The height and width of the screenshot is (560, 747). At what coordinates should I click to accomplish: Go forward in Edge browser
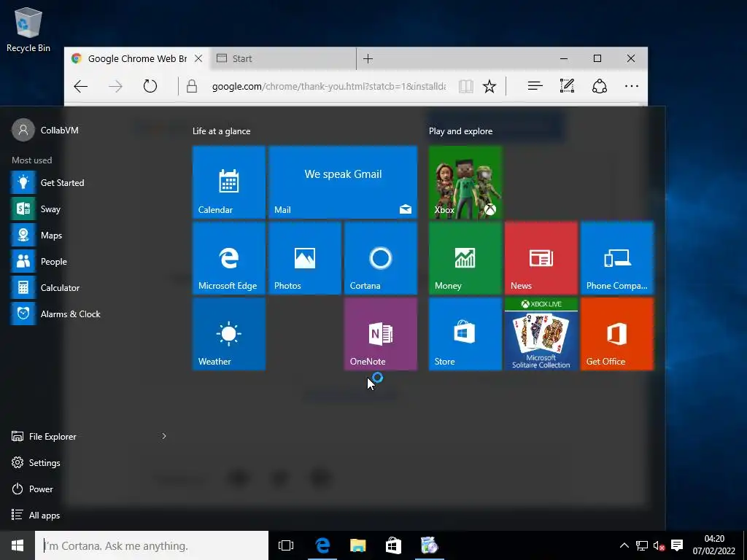(x=115, y=86)
